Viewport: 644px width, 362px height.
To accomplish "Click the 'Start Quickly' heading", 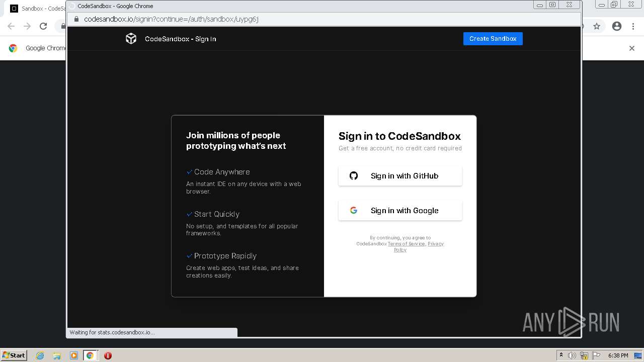I will [217, 214].
